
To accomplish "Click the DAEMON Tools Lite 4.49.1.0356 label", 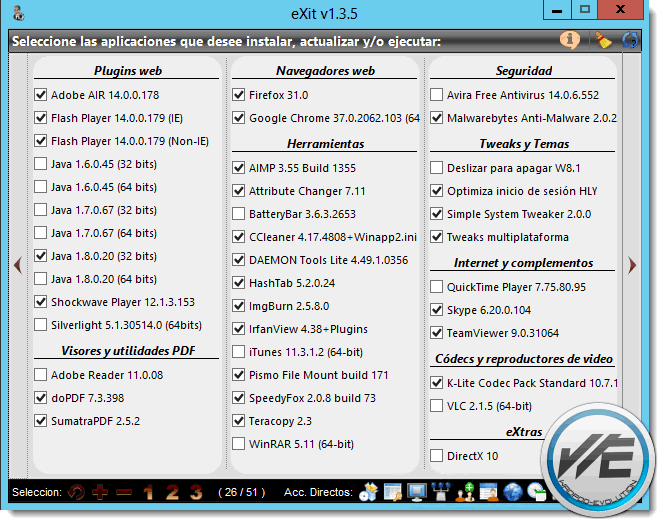I will tap(328, 260).
